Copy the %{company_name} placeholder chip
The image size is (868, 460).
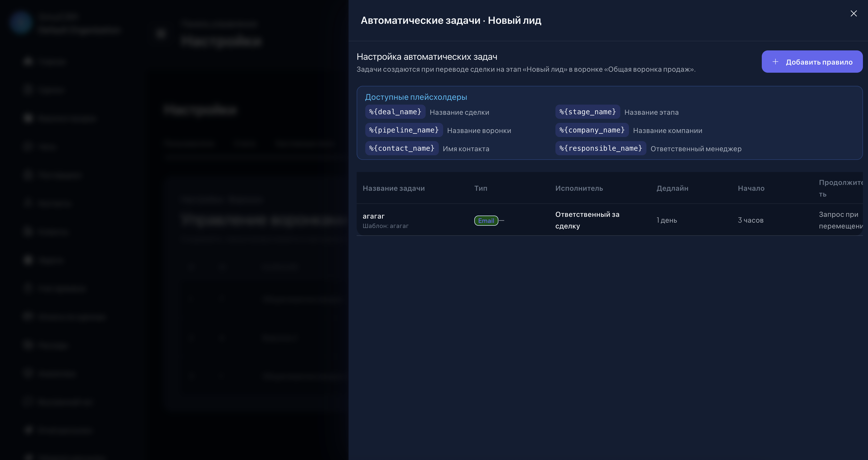click(x=591, y=130)
